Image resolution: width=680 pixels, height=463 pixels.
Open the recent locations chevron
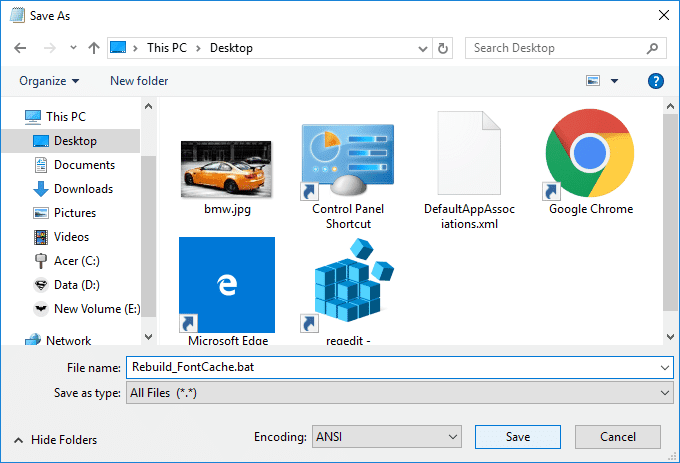click(73, 47)
